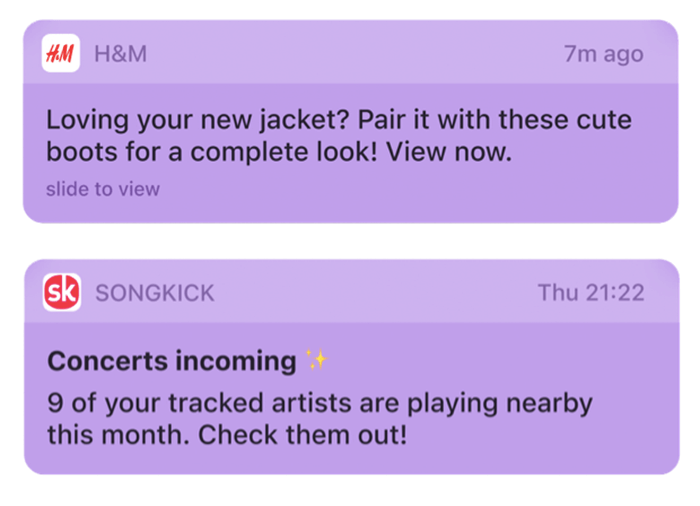Click the 'complete look!' phrase
Image resolution: width=700 pixels, height=506 pixels.
coord(284,152)
